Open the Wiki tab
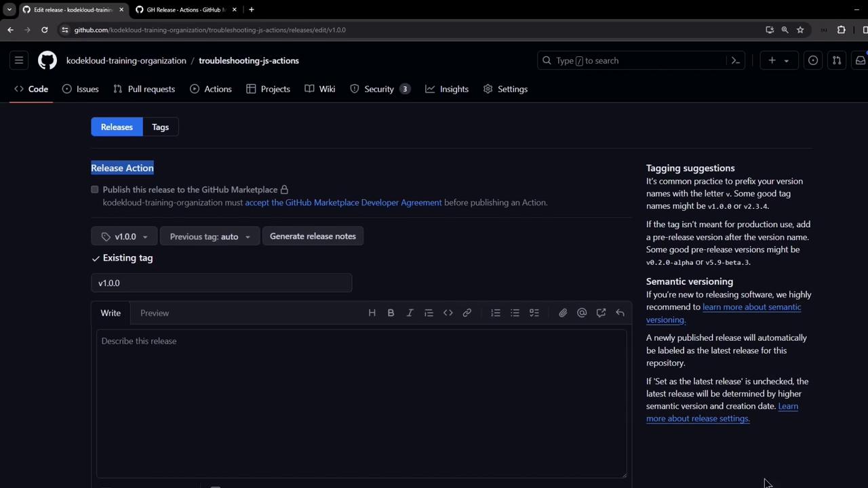868x488 pixels. (320, 89)
